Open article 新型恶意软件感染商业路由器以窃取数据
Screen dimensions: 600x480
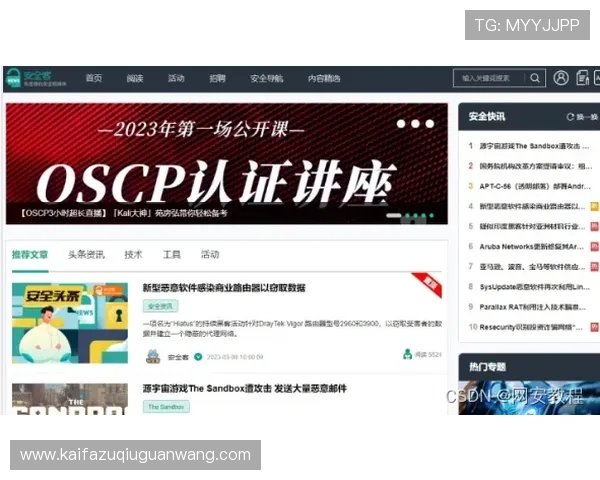[224, 288]
